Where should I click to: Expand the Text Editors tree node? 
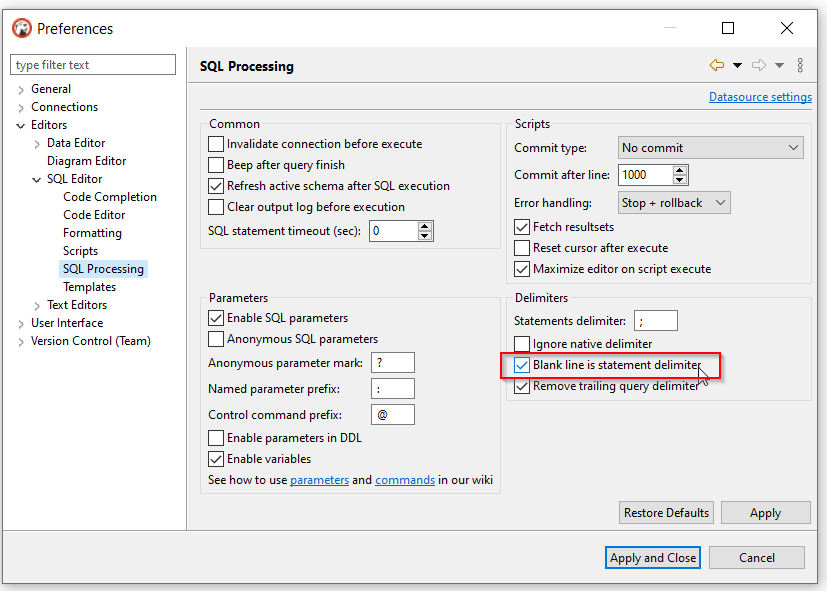(36, 304)
